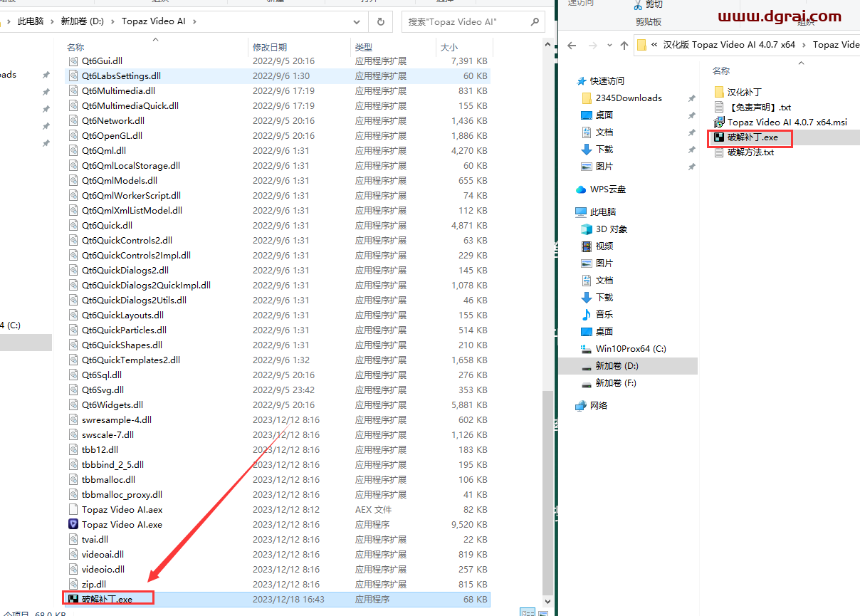
Task: Click the 此电脑 breadcrumb in the left window
Action: 31,21
